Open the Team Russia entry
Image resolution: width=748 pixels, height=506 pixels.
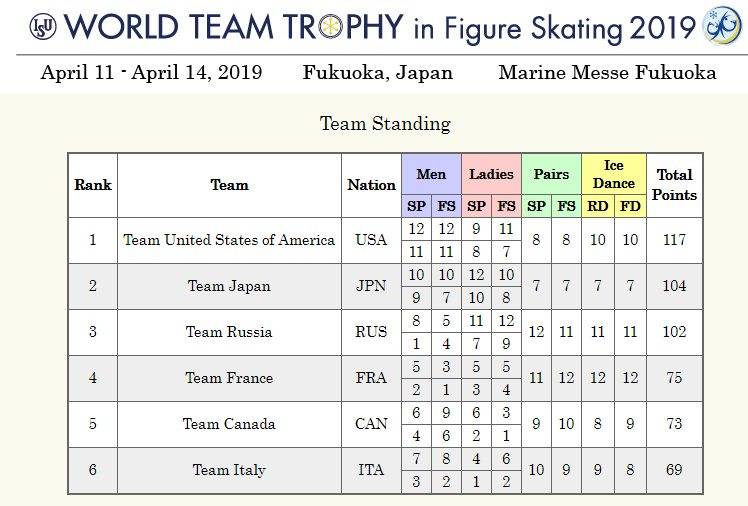click(x=229, y=332)
